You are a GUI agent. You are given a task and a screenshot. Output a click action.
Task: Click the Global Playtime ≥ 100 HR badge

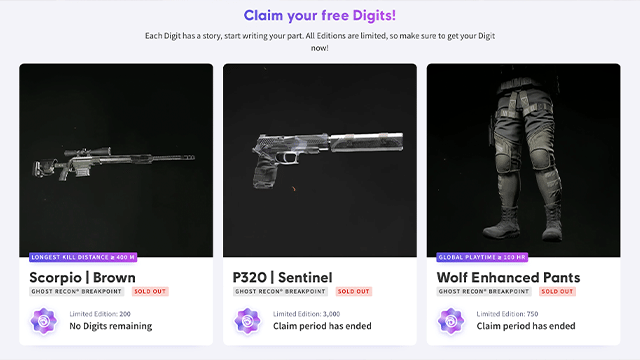[482, 257]
